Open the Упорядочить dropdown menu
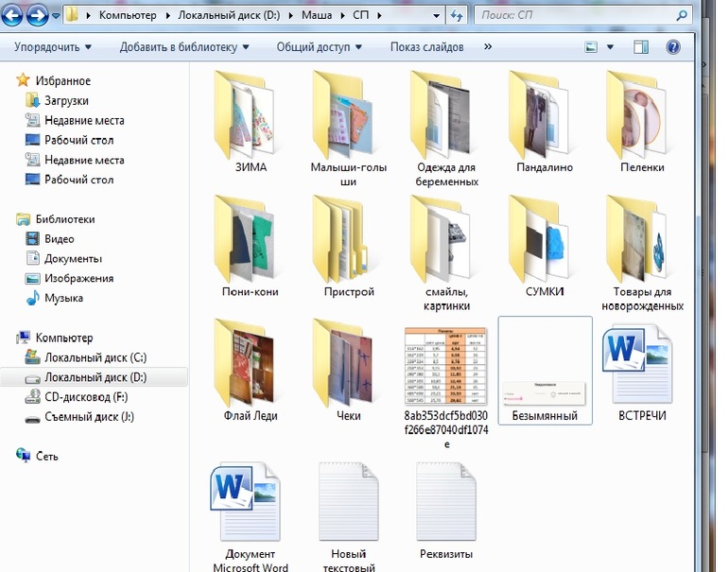 point(53,47)
